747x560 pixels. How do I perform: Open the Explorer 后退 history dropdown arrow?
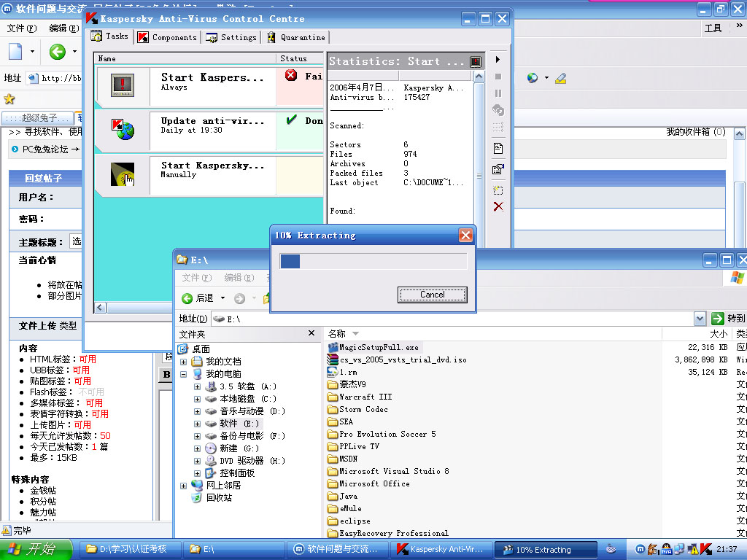coord(222,298)
